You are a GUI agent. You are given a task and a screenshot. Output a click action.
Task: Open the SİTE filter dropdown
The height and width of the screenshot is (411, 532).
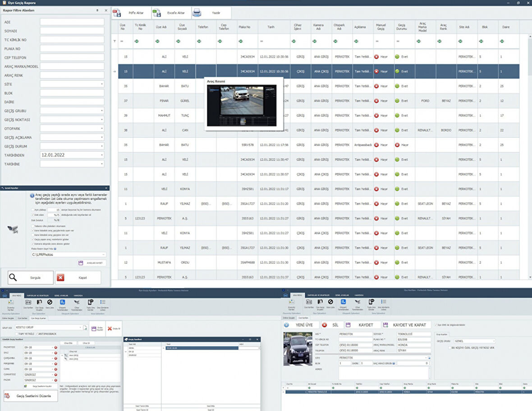[x=102, y=84]
